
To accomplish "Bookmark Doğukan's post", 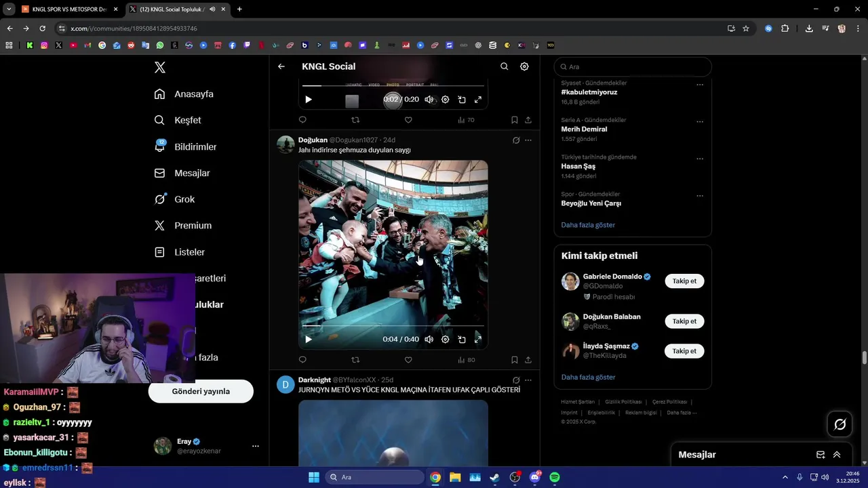I will [514, 360].
